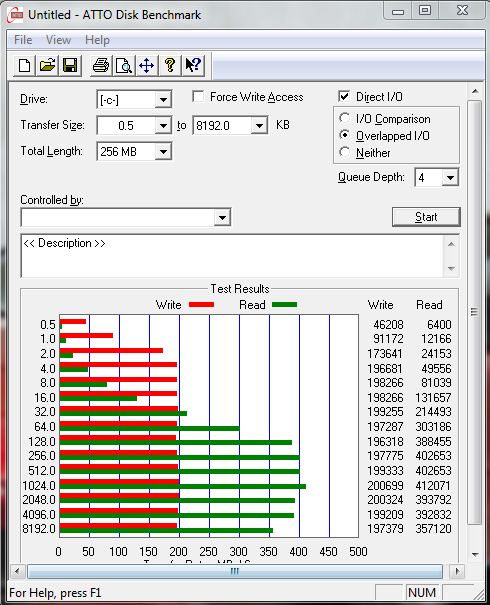Click the 'For Help, press F1' status text

[x=55, y=592]
